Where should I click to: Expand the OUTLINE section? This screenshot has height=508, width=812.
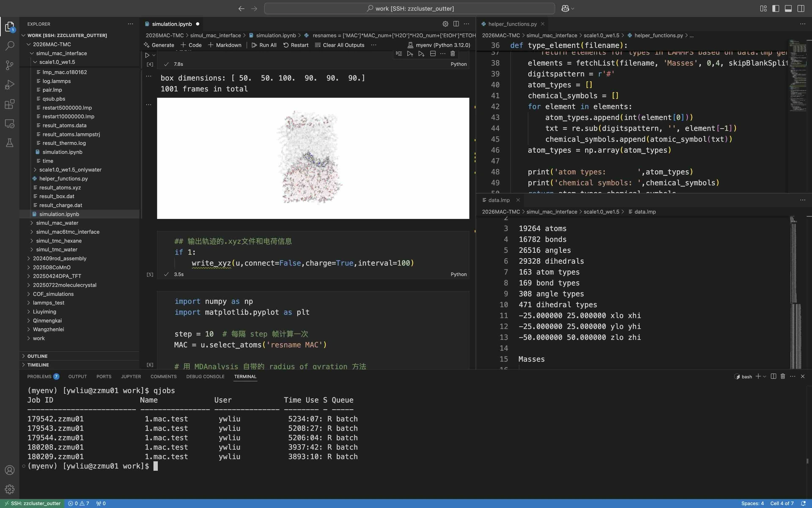(38, 356)
